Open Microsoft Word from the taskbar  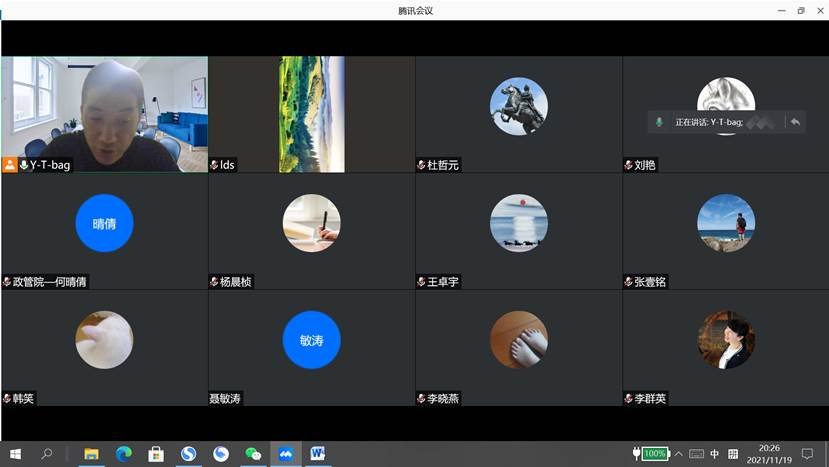[318, 454]
